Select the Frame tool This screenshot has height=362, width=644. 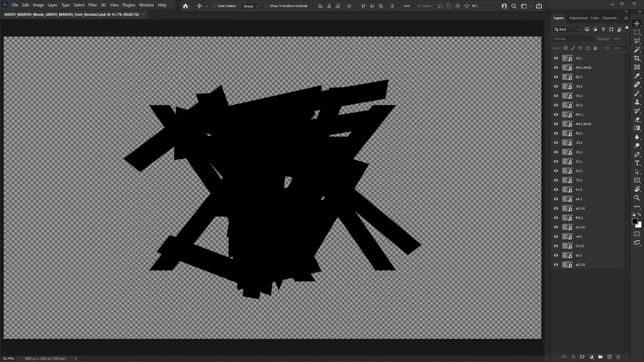tap(637, 67)
